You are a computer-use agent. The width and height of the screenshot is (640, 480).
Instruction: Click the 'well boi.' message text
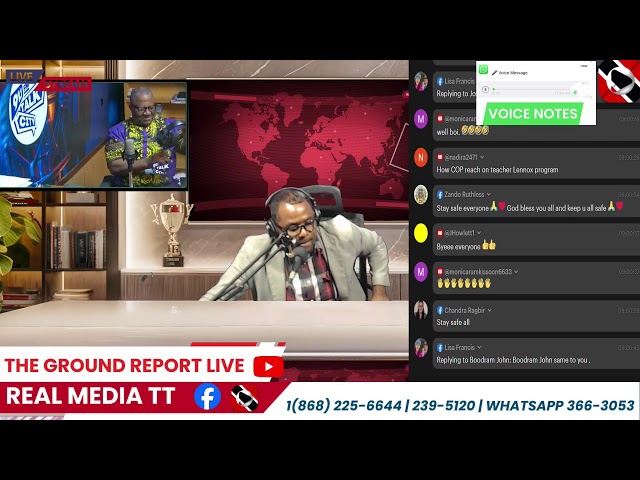click(x=462, y=131)
